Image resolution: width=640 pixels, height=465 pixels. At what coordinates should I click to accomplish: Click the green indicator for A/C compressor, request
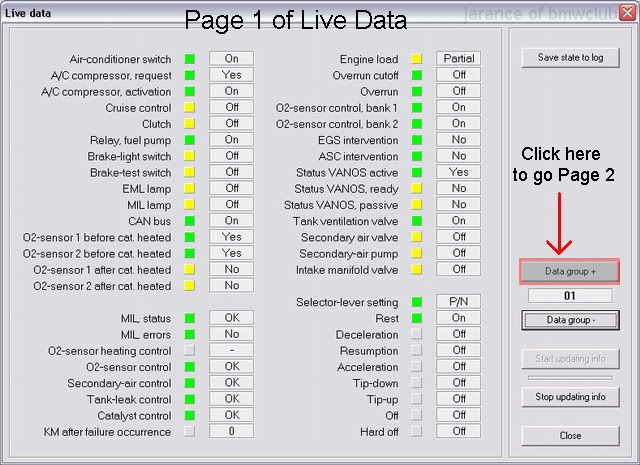click(x=189, y=75)
